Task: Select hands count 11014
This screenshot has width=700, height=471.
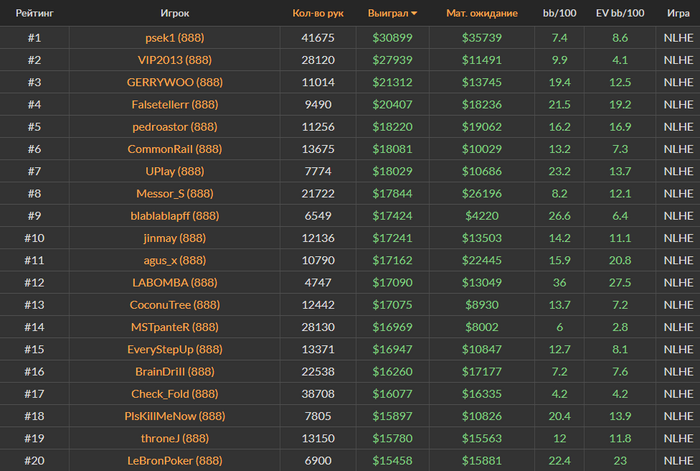Action: (318, 82)
